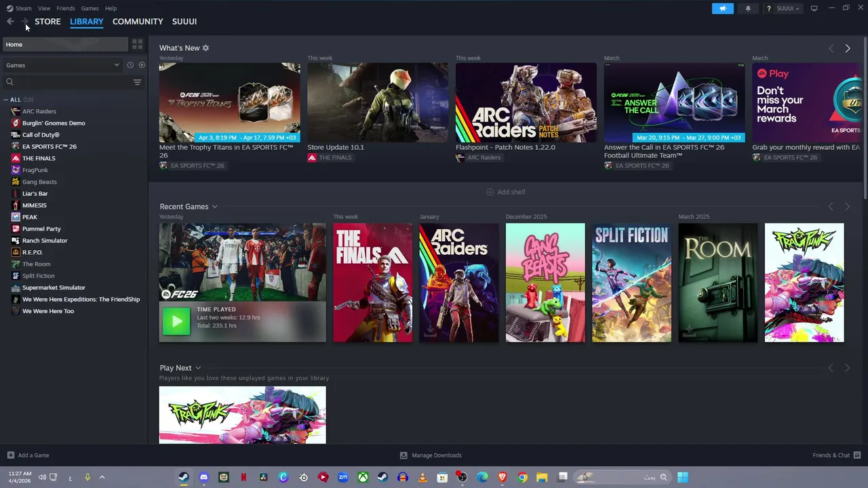Open Split Fiction cover in Recent Games

pos(631,283)
